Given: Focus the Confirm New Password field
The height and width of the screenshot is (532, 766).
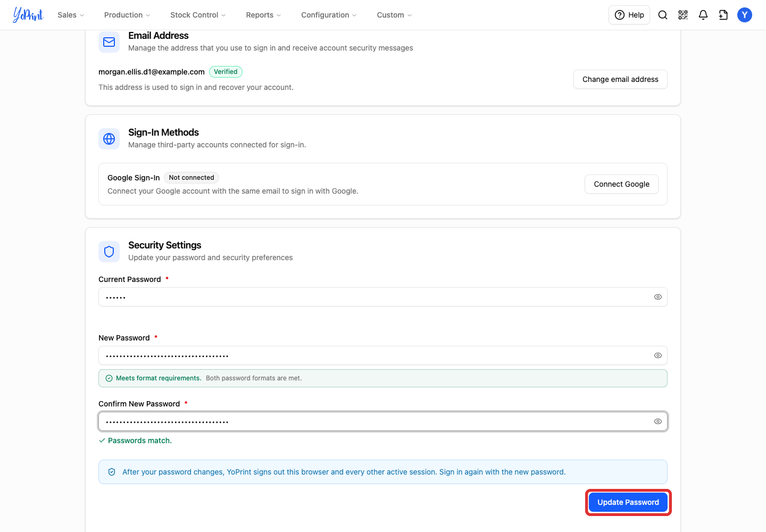Looking at the screenshot, I should pos(383,421).
